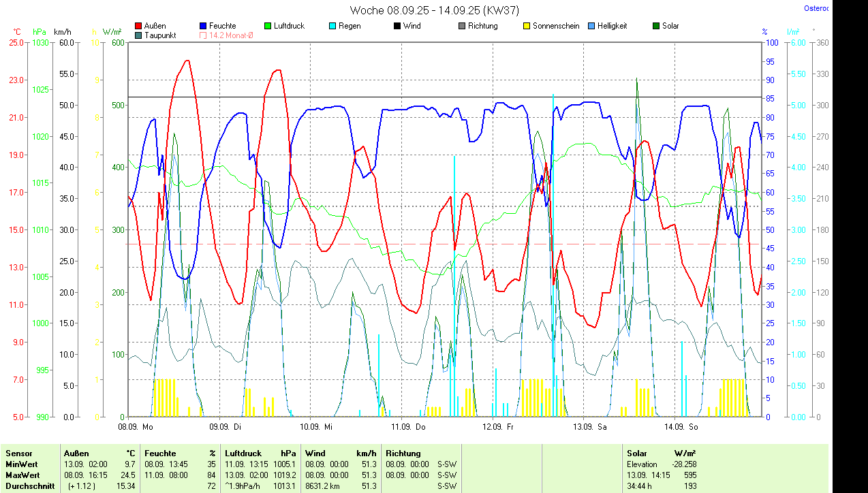Click the Sensor column header in table
The width and height of the screenshot is (868, 493).
19,453
